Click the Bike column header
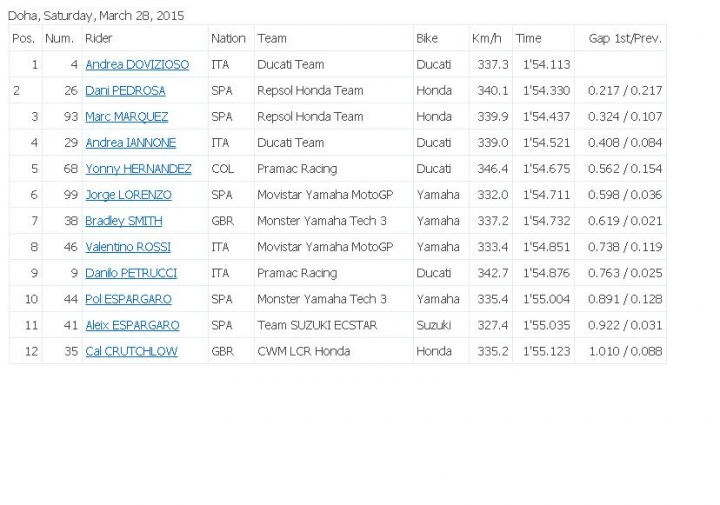720x505 pixels. point(427,39)
